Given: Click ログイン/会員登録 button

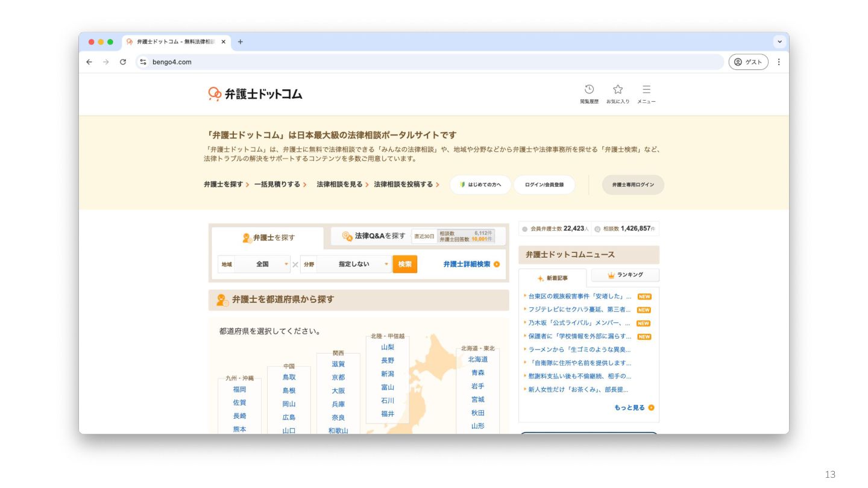Looking at the screenshot, I should [544, 185].
